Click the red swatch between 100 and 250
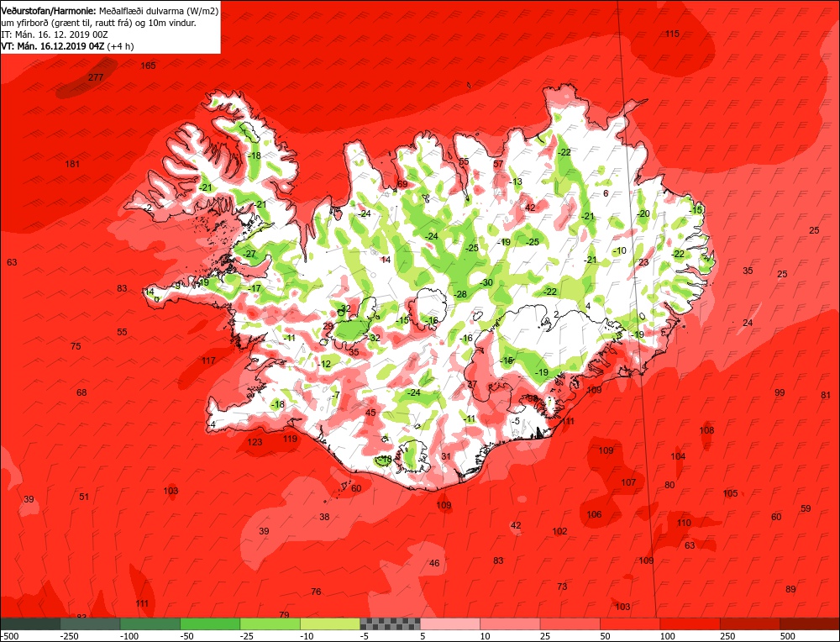The width and height of the screenshot is (840, 642). pos(690,624)
